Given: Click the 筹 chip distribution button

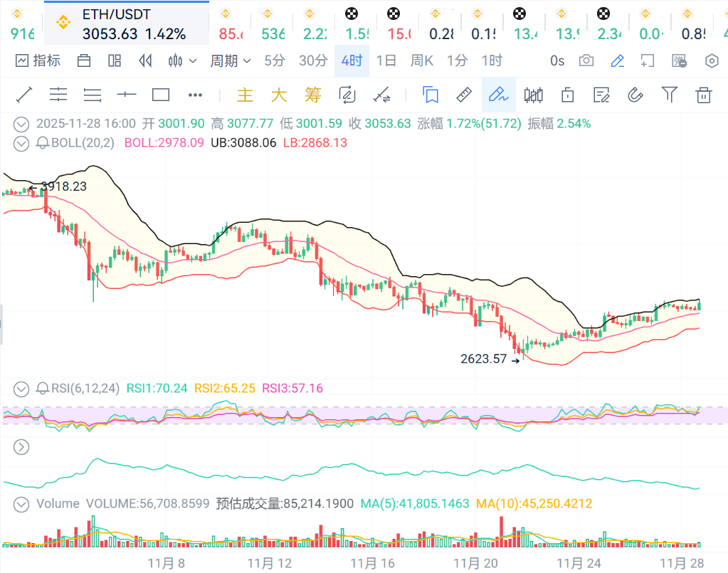Looking at the screenshot, I should 313,95.
